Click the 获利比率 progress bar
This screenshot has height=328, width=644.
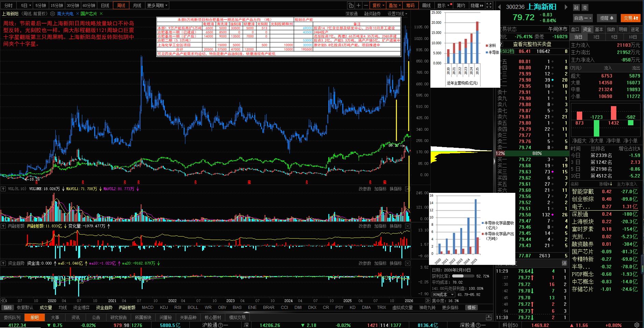463,276
